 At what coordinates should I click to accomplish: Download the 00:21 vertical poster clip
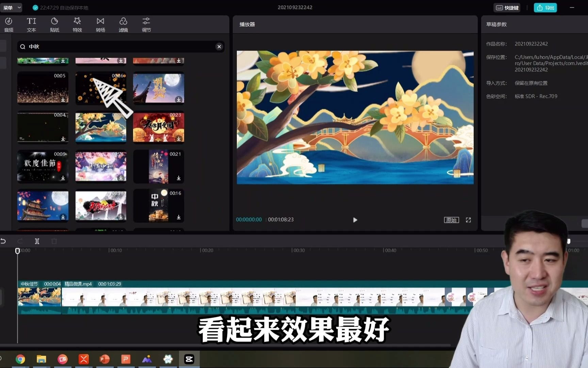click(x=179, y=178)
